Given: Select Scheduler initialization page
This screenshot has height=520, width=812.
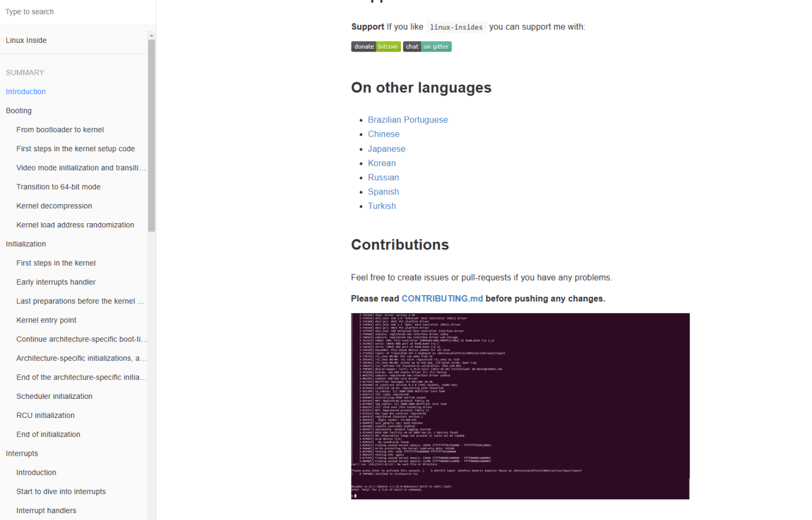Looking at the screenshot, I should [54, 397].
